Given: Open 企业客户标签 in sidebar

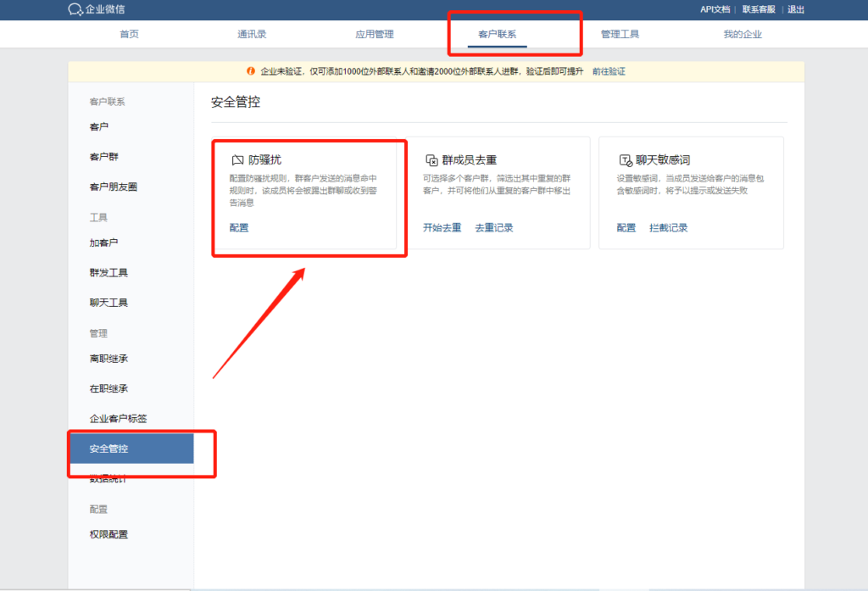Looking at the screenshot, I should point(119,418).
